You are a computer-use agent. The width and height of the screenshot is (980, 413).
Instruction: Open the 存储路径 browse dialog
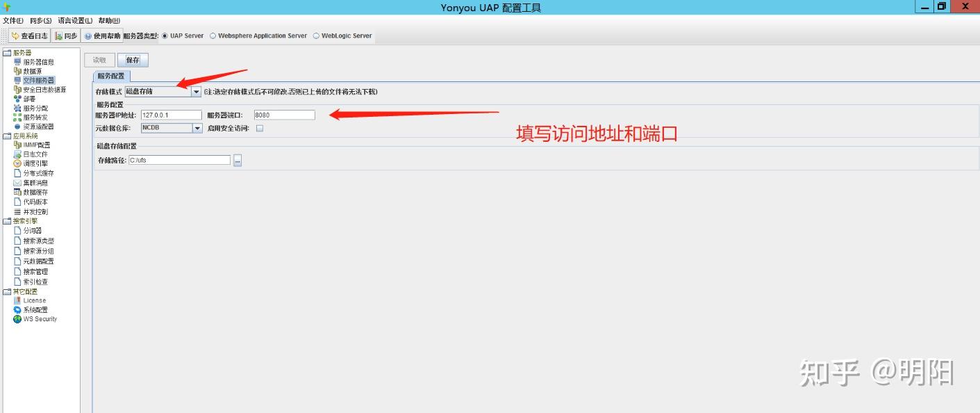point(237,160)
